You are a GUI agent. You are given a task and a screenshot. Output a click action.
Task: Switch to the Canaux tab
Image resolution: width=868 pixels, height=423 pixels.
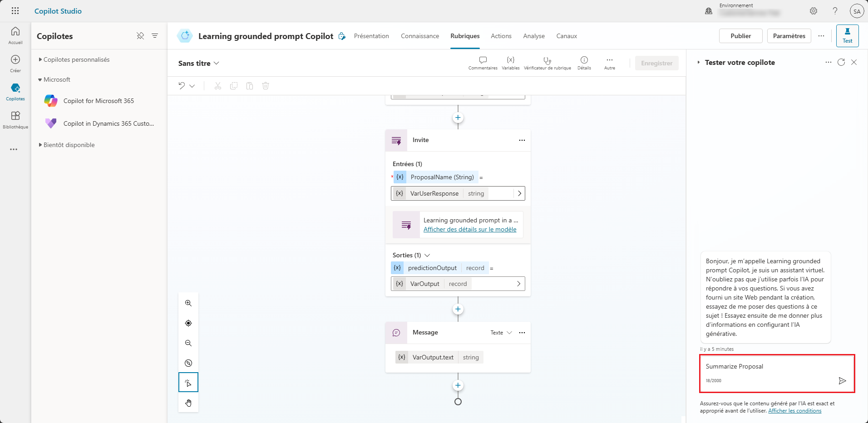tap(567, 36)
